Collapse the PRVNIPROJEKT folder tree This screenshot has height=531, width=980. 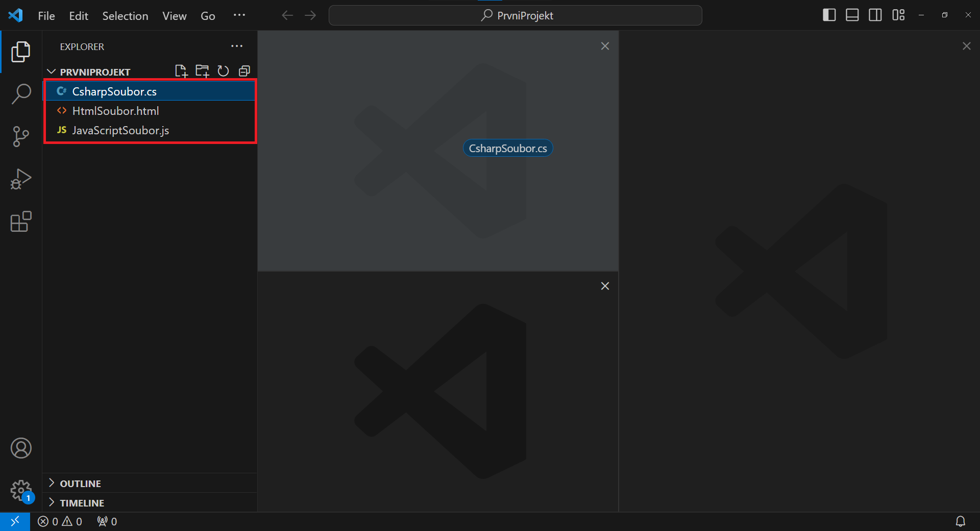pos(51,71)
